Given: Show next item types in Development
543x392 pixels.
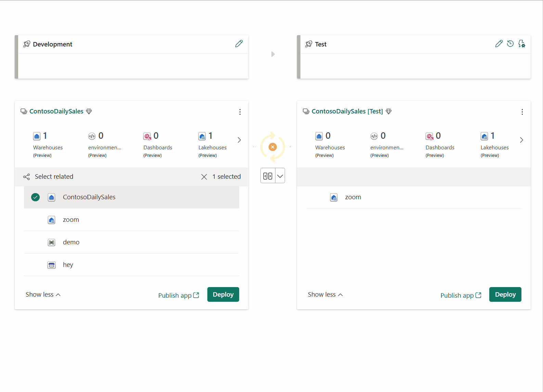Looking at the screenshot, I should (x=239, y=140).
